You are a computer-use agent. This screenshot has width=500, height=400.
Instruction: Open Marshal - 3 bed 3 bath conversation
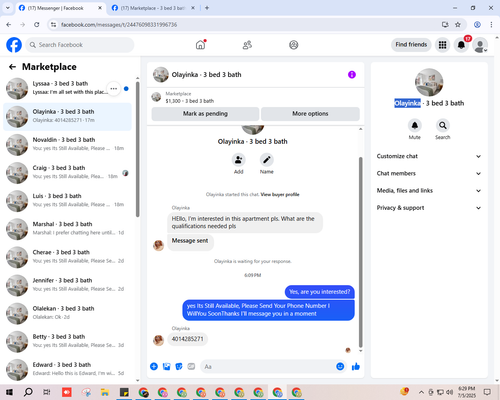(67, 229)
